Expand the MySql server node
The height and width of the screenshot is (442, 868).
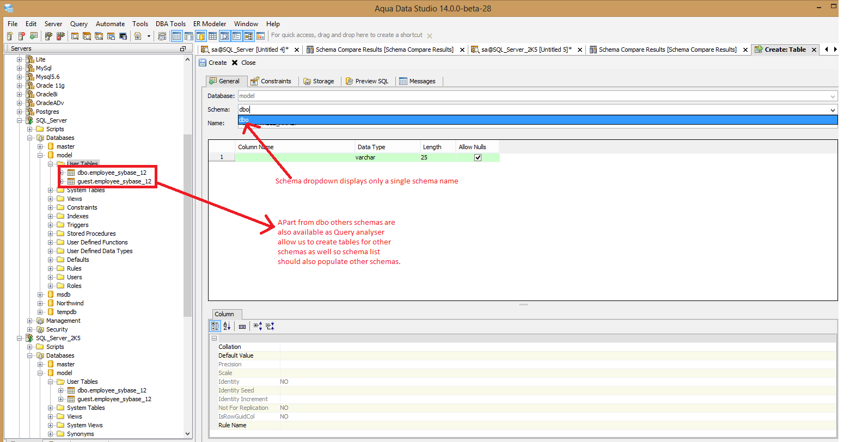coord(20,68)
